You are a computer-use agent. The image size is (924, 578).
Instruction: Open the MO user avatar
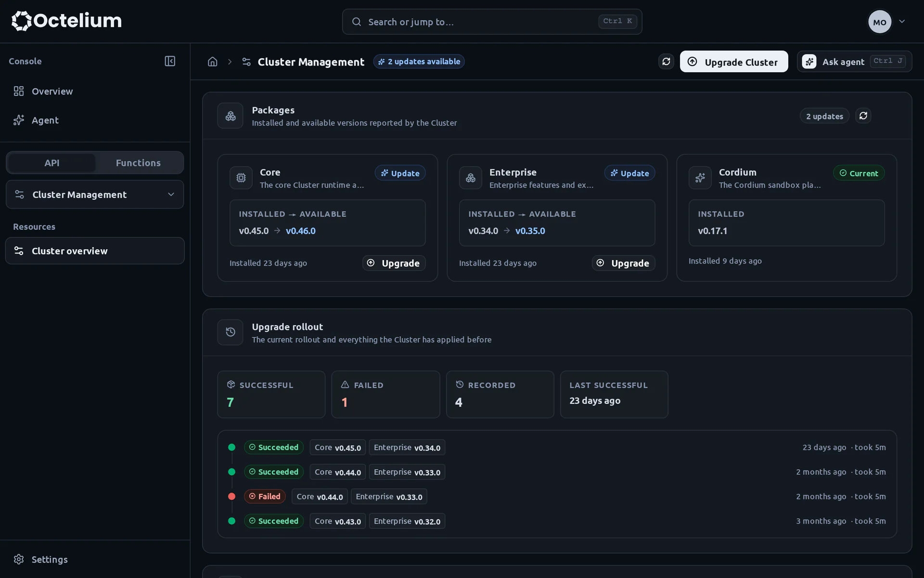click(x=880, y=22)
